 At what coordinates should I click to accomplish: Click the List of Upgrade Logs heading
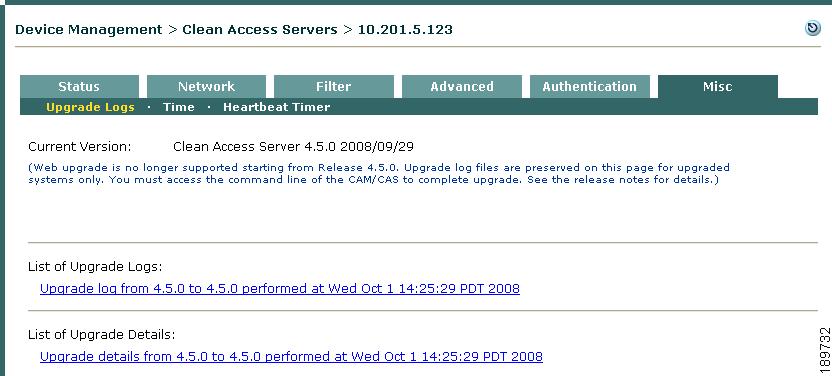tap(95, 267)
